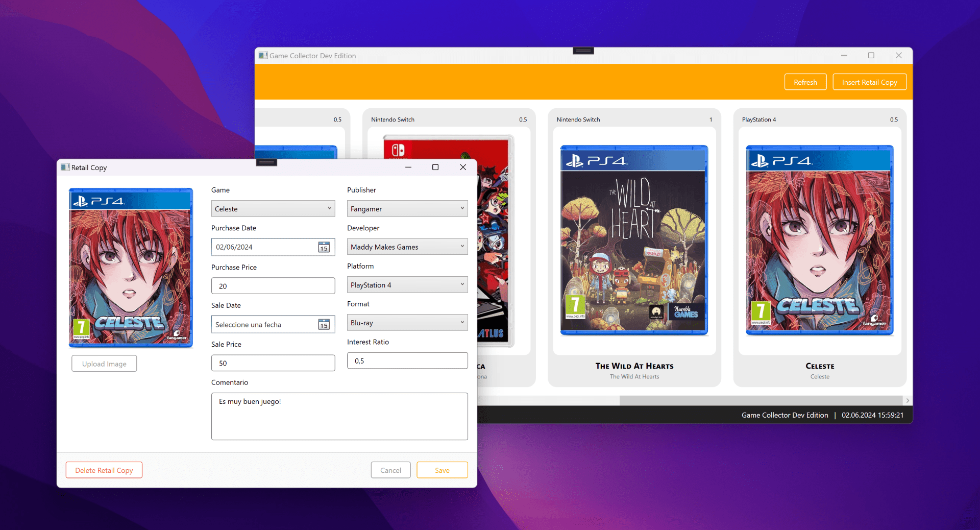Screen dimensions: 980x530
Task: Click the Delete Retail Copy button
Action: (104, 470)
